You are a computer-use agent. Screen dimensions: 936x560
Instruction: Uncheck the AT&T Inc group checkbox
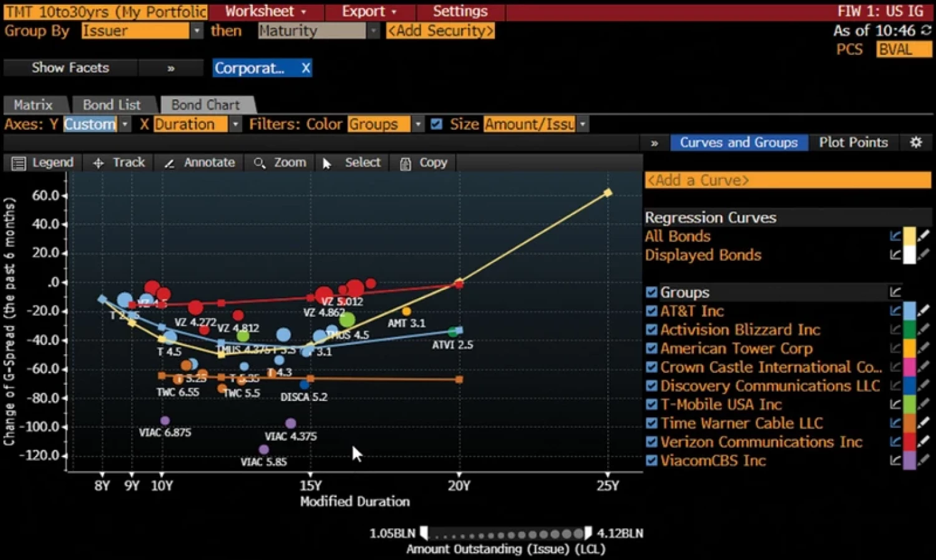click(651, 311)
